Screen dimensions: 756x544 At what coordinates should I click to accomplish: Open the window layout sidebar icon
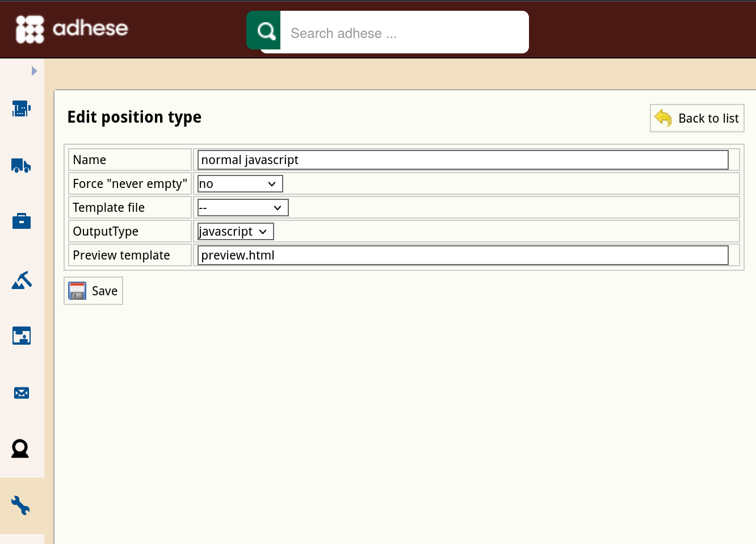(x=22, y=336)
